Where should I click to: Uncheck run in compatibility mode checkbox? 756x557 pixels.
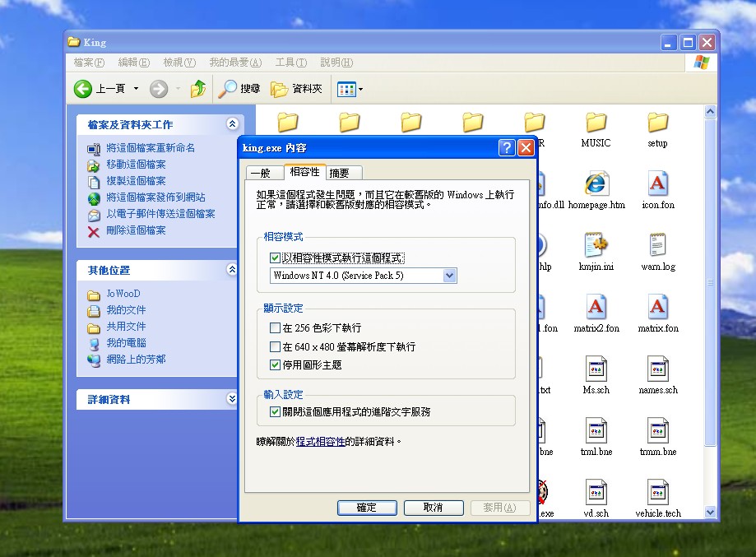point(276,258)
